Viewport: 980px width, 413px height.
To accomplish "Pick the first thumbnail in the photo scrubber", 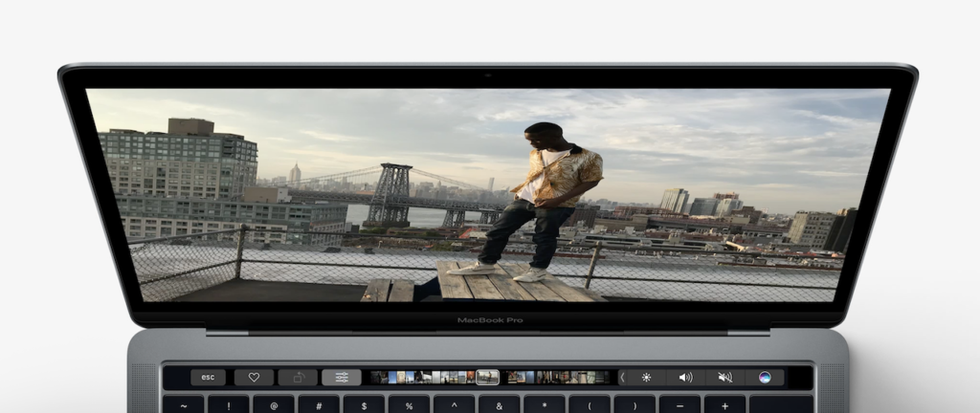I will pos(377,378).
